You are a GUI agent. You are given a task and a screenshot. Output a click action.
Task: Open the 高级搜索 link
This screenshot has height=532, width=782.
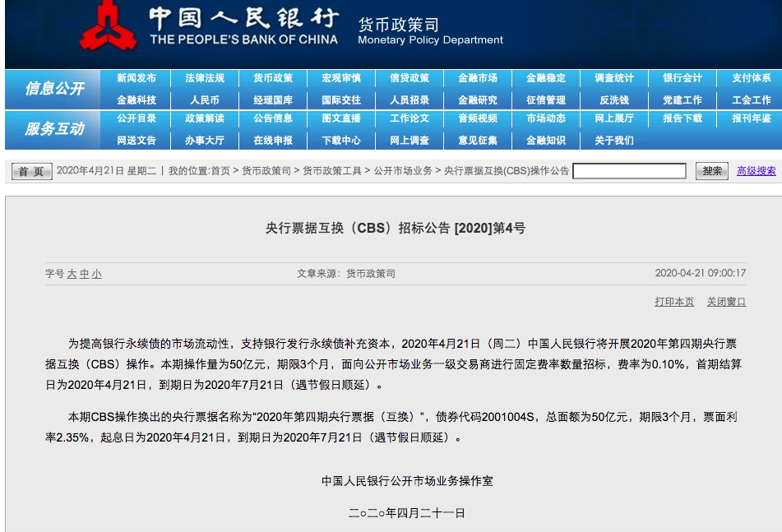point(756,171)
